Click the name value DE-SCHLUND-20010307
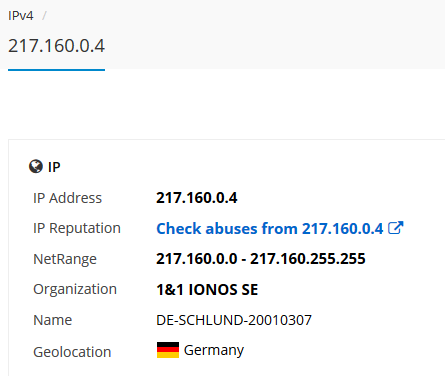The height and width of the screenshot is (376, 445). click(x=234, y=320)
